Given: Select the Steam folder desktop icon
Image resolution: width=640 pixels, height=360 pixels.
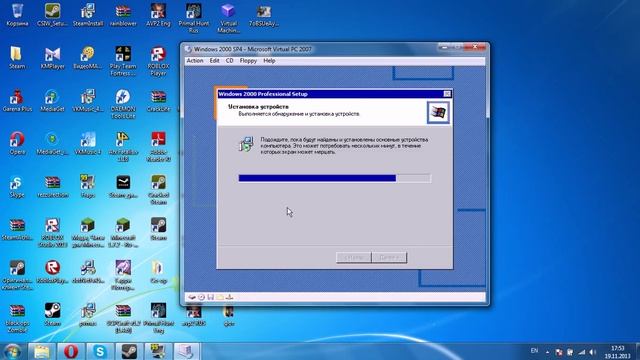Looking at the screenshot, I should (x=16, y=58).
